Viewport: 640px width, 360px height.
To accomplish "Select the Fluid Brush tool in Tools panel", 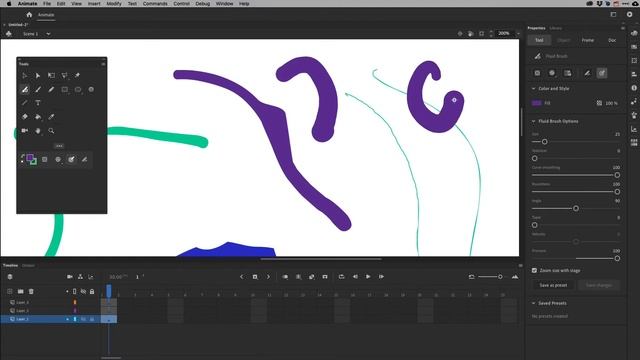I will tap(24, 89).
